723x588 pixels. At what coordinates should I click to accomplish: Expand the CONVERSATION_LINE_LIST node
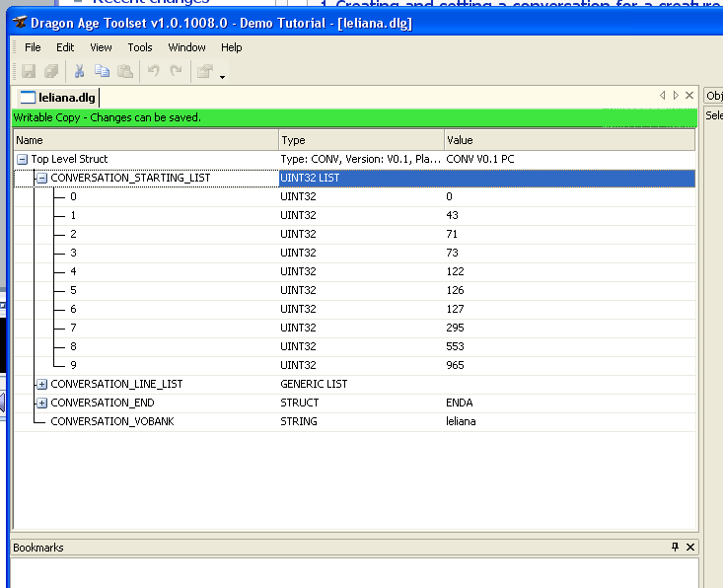41,384
